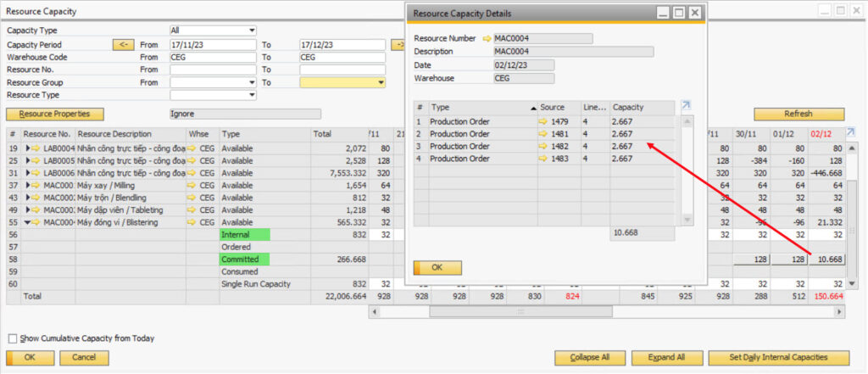Screen dimensions: 868x374
Task: Expand the LAB0005 resource row
Action: pyautogui.click(x=27, y=160)
